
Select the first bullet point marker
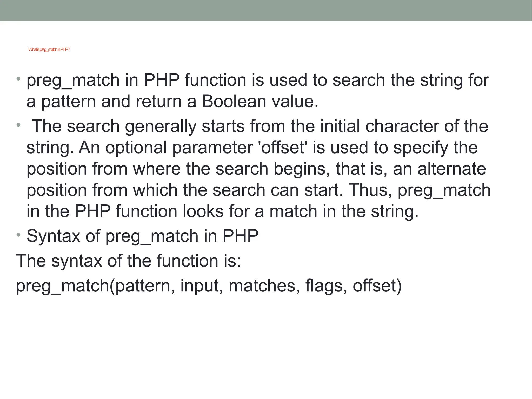[x=18, y=78]
